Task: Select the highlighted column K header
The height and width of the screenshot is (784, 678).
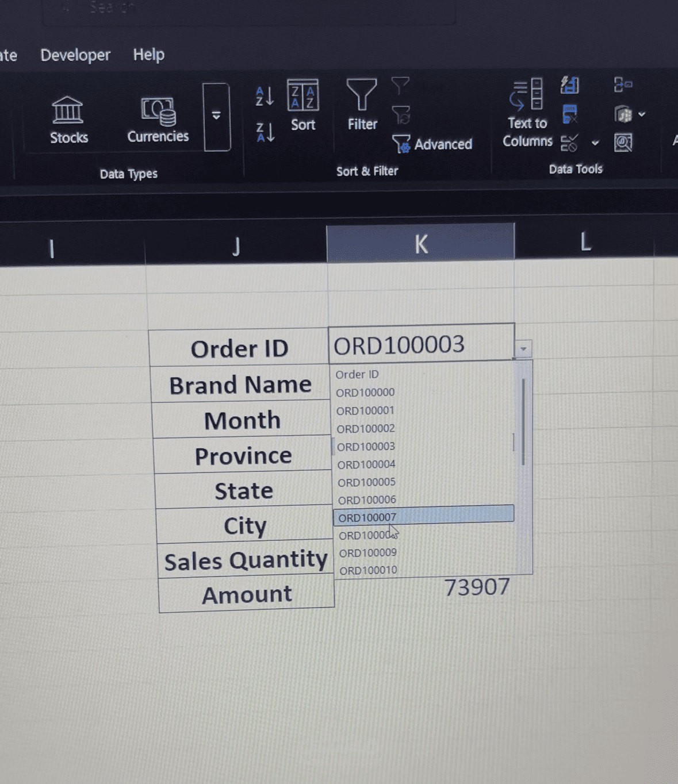Action: (x=420, y=244)
